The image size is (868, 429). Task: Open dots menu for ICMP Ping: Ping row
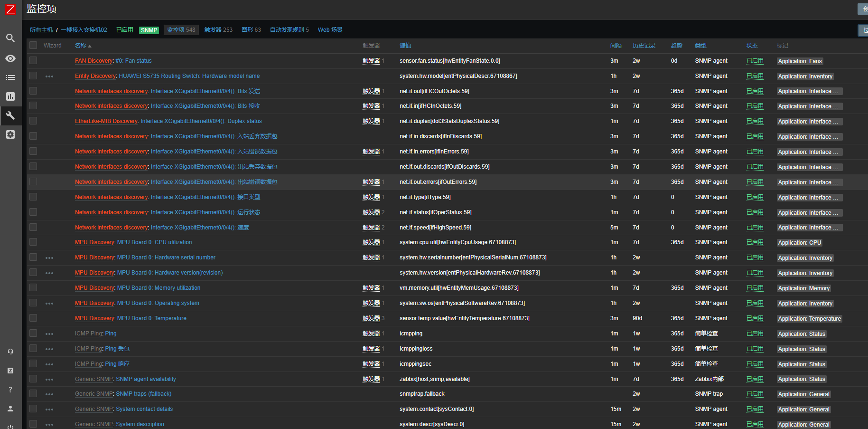point(49,334)
